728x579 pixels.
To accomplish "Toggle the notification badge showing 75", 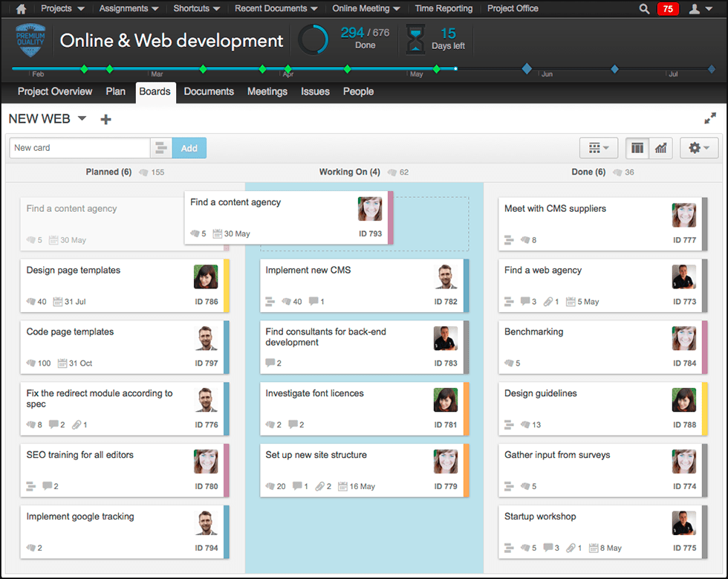I will (668, 8).
